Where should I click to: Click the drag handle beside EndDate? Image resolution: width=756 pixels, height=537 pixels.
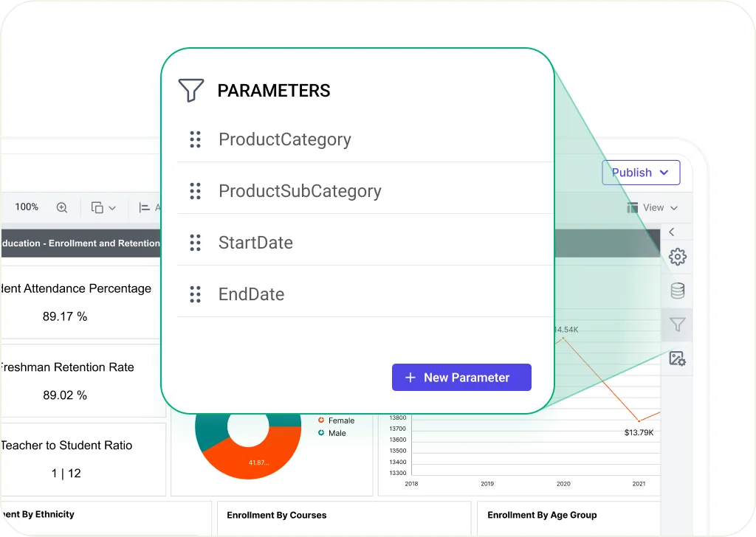(195, 294)
